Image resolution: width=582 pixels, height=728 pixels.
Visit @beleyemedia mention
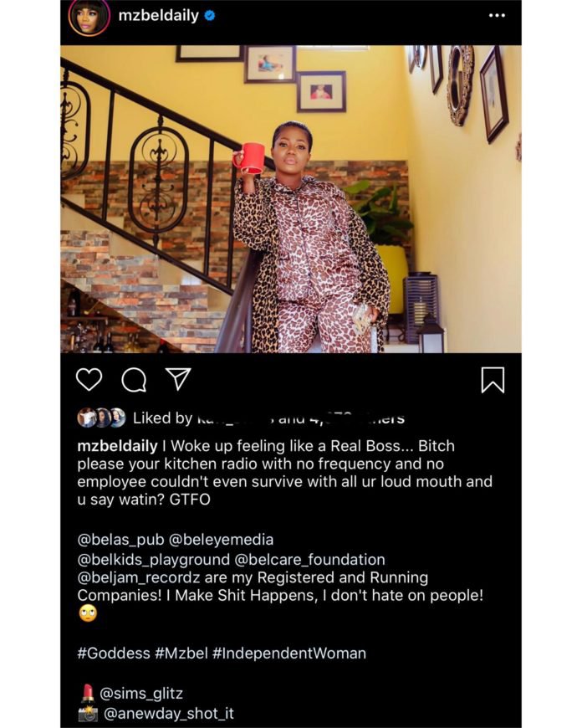point(222,540)
